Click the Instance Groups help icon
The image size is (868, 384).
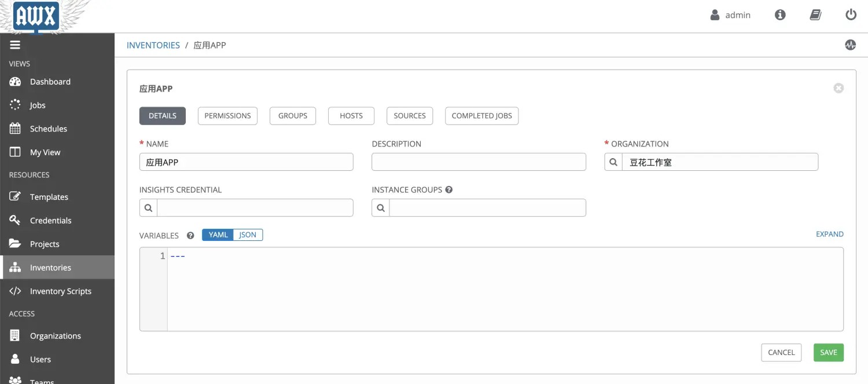coord(449,189)
